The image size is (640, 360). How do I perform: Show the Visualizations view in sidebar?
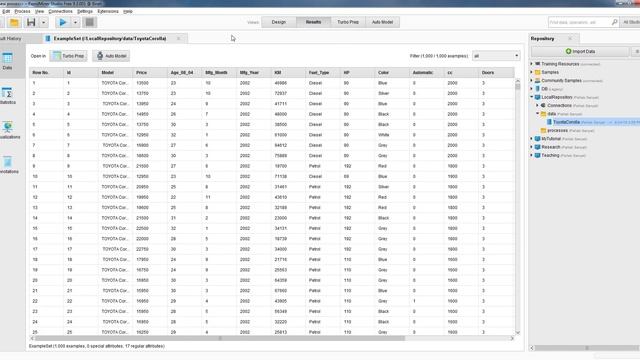(x=9, y=131)
